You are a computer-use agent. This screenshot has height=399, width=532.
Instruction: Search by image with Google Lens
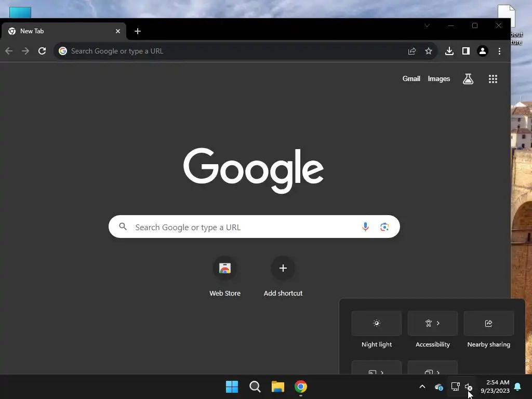tap(384, 227)
